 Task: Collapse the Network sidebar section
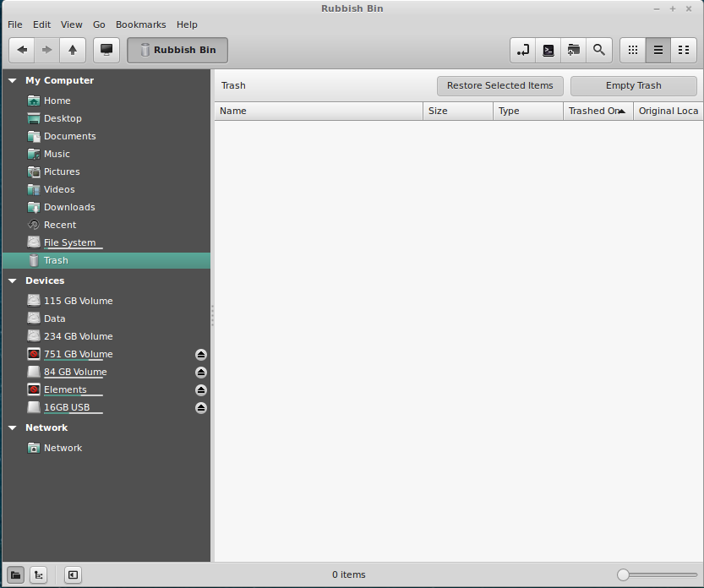click(13, 428)
